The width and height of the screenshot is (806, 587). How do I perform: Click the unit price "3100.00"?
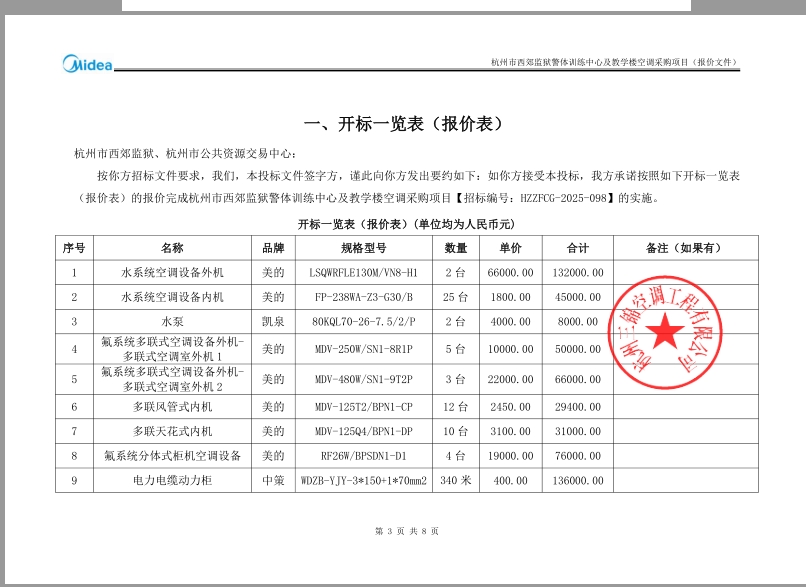(x=510, y=431)
